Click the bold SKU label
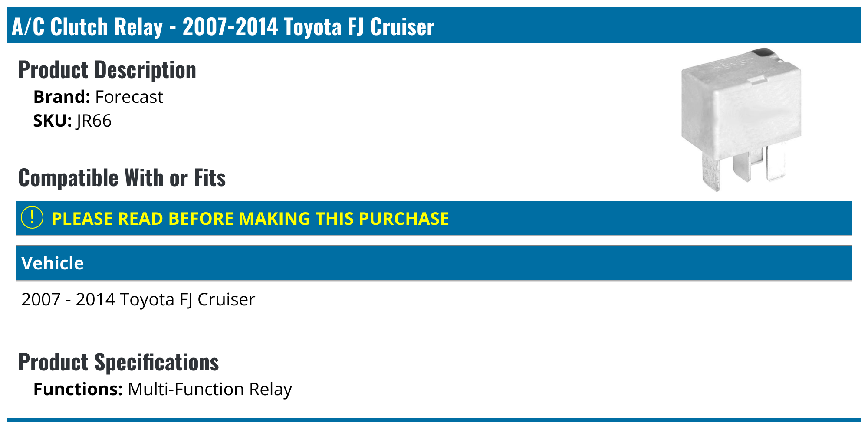Image resolution: width=868 pixels, height=429 pixels. tap(52, 121)
